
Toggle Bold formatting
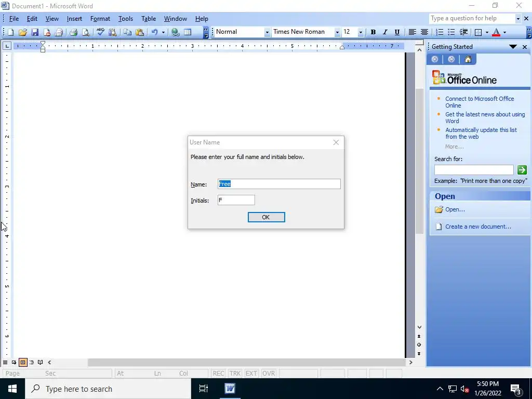click(x=373, y=32)
